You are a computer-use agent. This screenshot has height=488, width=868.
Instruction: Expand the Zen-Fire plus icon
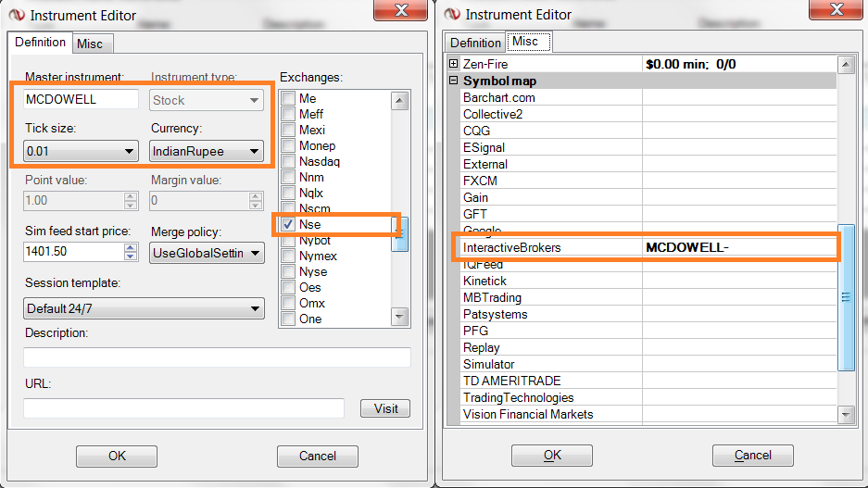pyautogui.click(x=453, y=64)
